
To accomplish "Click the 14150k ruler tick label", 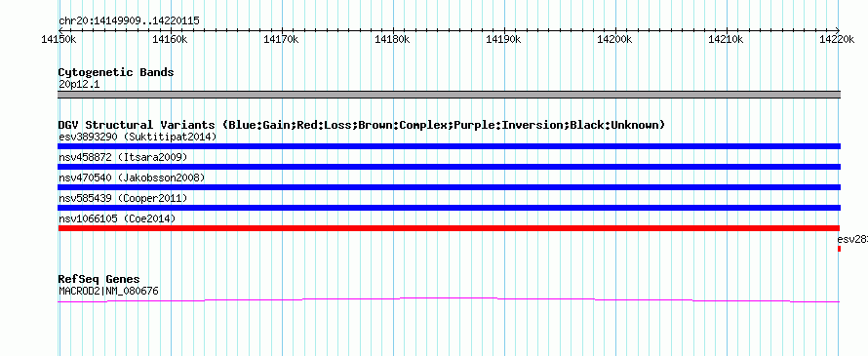I will 59,39.
